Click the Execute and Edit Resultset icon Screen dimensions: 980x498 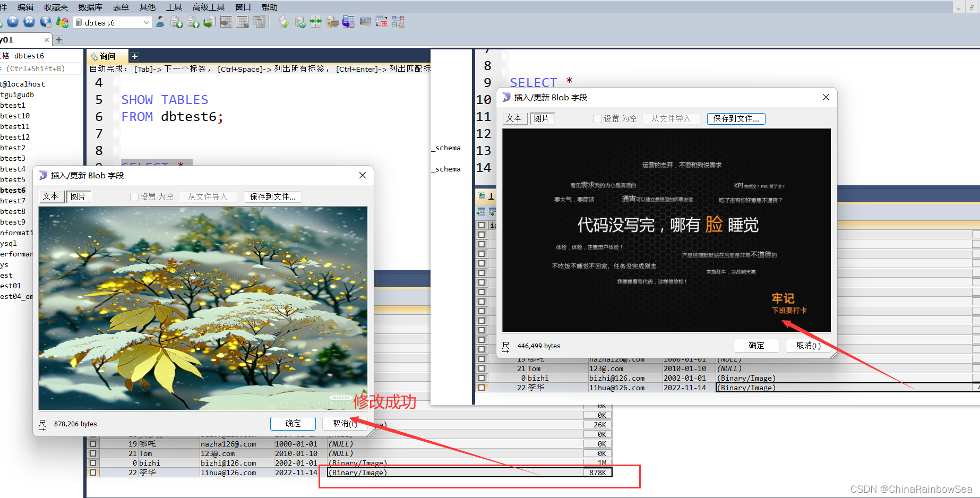[x=46, y=22]
